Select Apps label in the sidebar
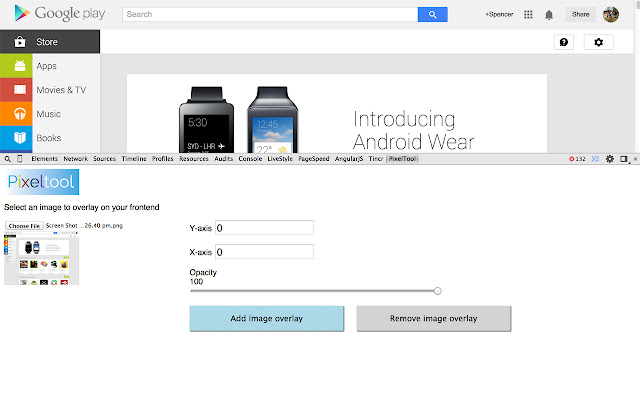The image size is (640, 400). 47,66
